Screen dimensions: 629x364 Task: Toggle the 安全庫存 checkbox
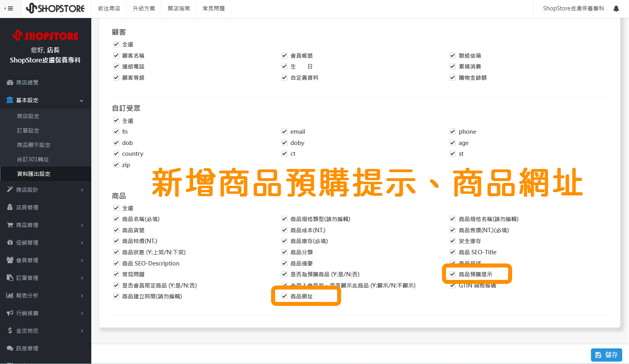click(452, 241)
